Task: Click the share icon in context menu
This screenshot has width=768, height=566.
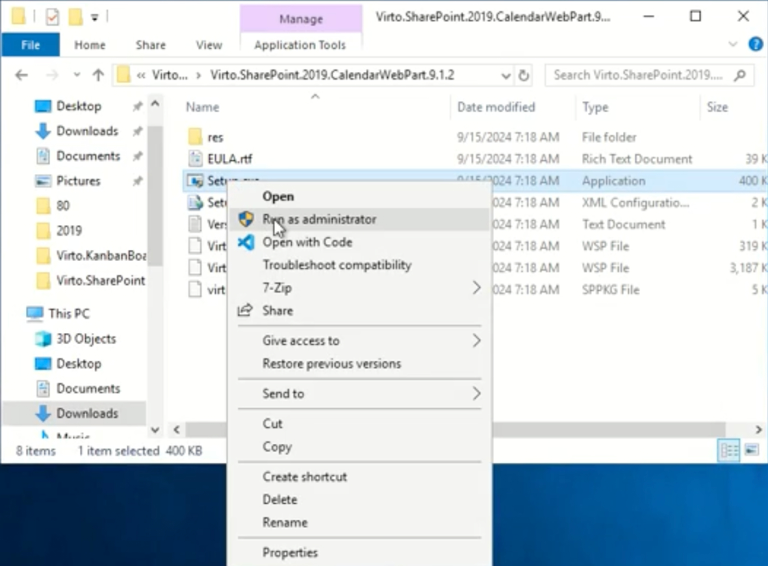Action: coord(245,310)
